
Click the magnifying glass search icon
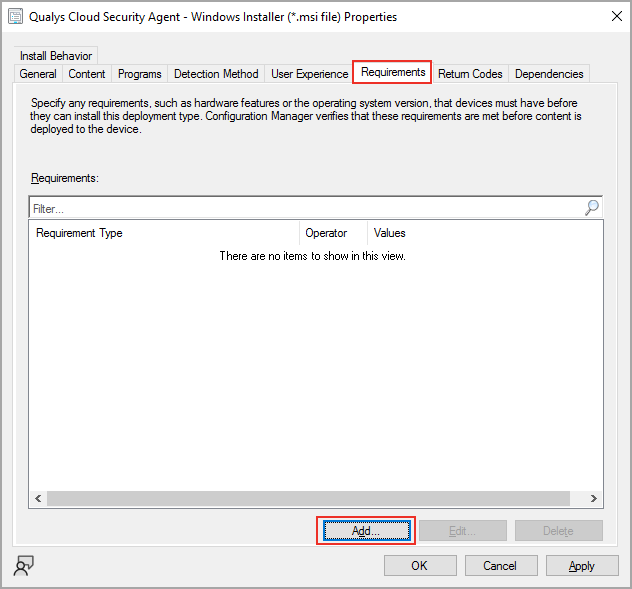[592, 208]
